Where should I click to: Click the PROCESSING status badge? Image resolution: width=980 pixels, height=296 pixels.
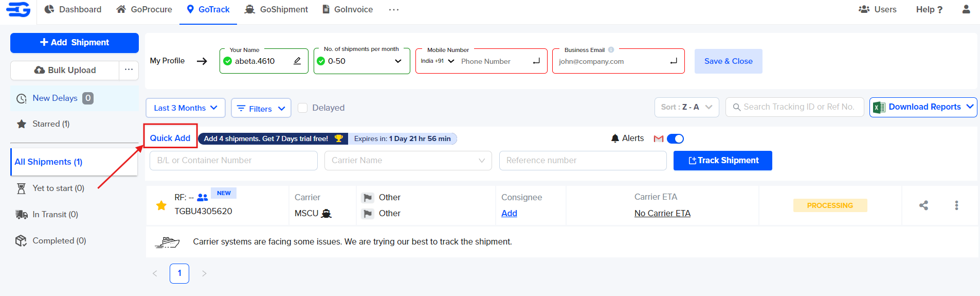click(x=830, y=205)
